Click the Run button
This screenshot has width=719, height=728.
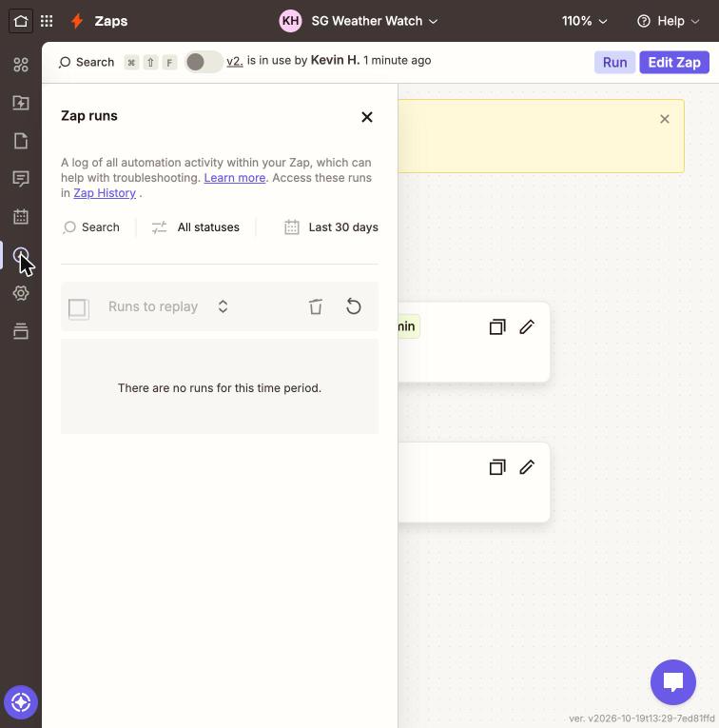614,62
